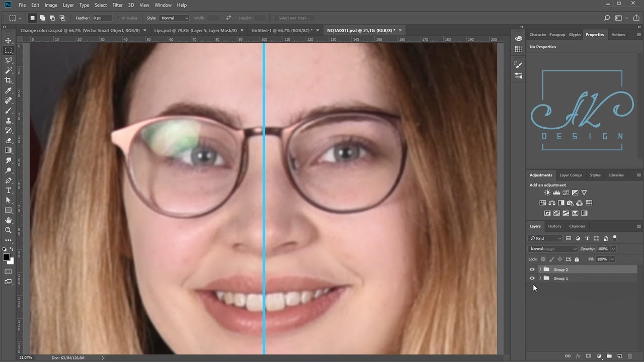Select the Rectangular Marquee tool in toolbox

[x=8, y=50]
